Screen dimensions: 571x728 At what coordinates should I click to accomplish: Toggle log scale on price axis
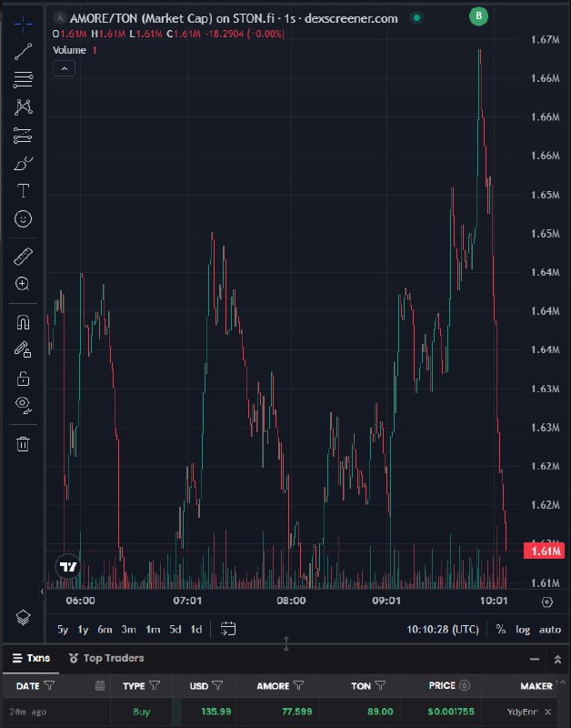[x=523, y=630]
